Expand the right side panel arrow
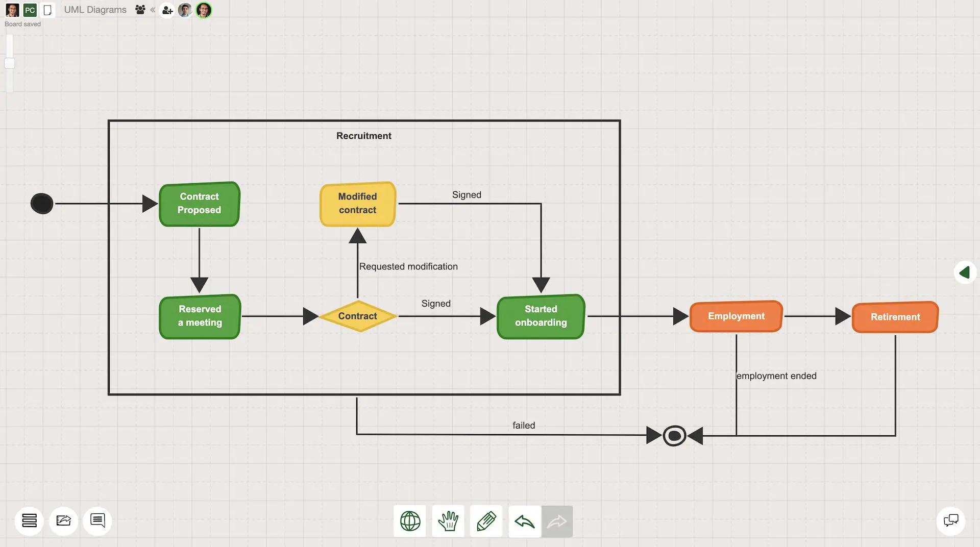 point(965,272)
